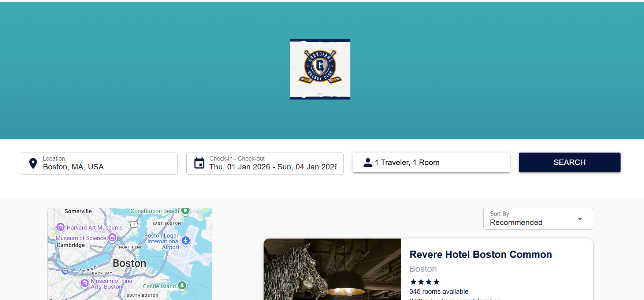Click the Revere Hotel horse sculpture photo
644x300 pixels.
[332, 269]
